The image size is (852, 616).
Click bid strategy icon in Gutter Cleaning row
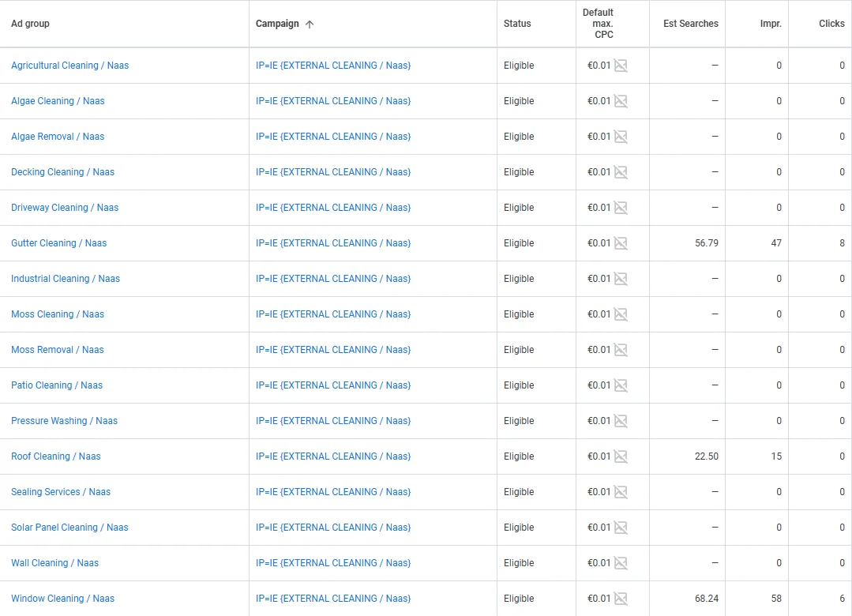(621, 243)
